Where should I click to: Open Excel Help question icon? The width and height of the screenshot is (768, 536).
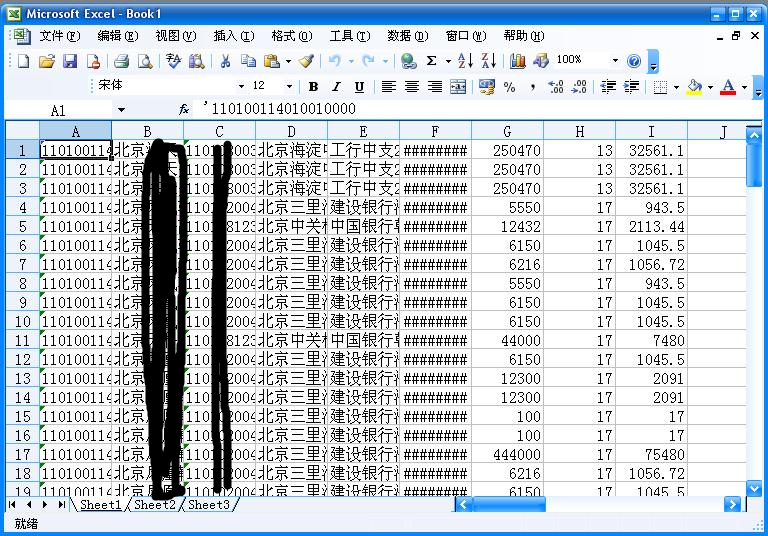634,61
